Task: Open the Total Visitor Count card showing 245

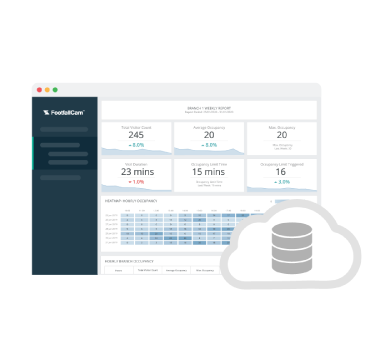Action: click(136, 138)
